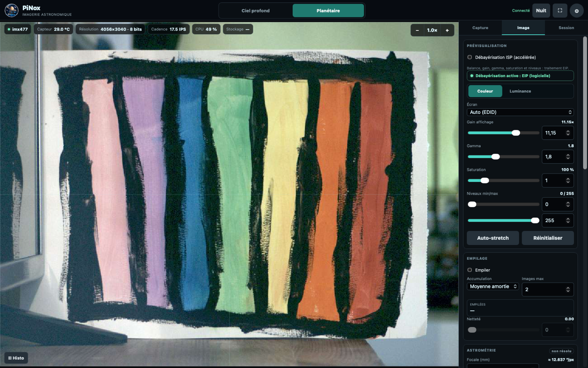Click the 1.0× zoom level button
Image resolution: width=588 pixels, height=368 pixels.
432,30
